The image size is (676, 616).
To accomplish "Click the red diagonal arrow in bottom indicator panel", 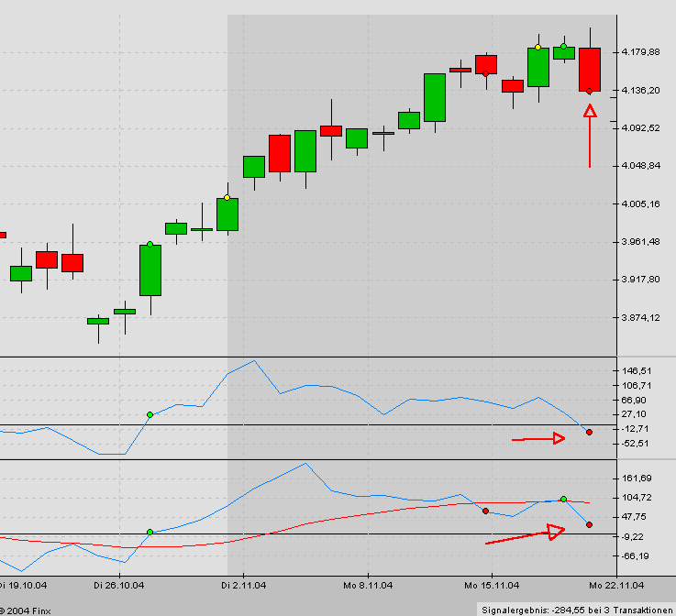I will [525, 536].
